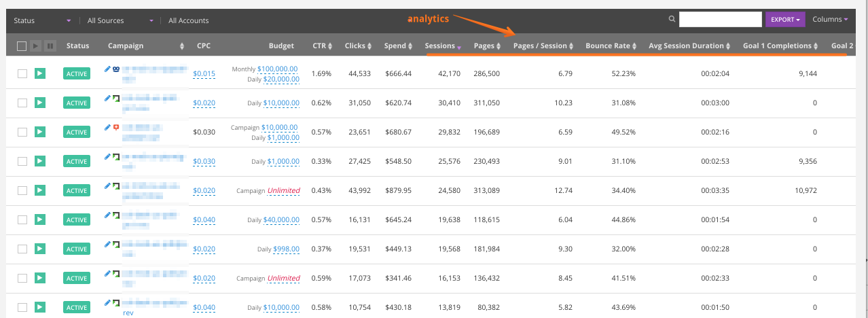
Task: Check the box on the 17,073 clicks row
Action: (x=22, y=278)
